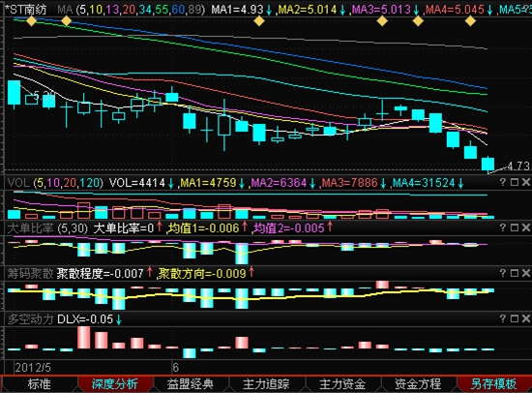Viewport: 532px width, 393px height.
Task: Switch to the 标准 tab
Action: tap(39, 384)
